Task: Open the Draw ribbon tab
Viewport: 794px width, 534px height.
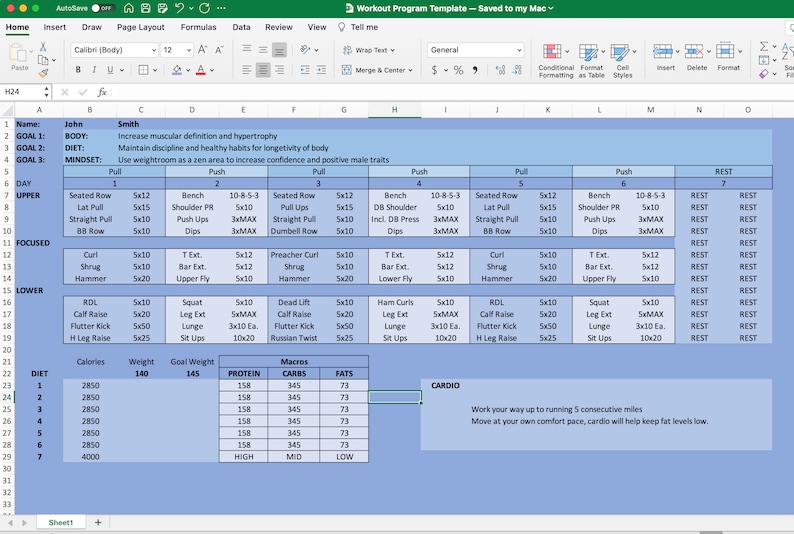Action: click(x=92, y=27)
